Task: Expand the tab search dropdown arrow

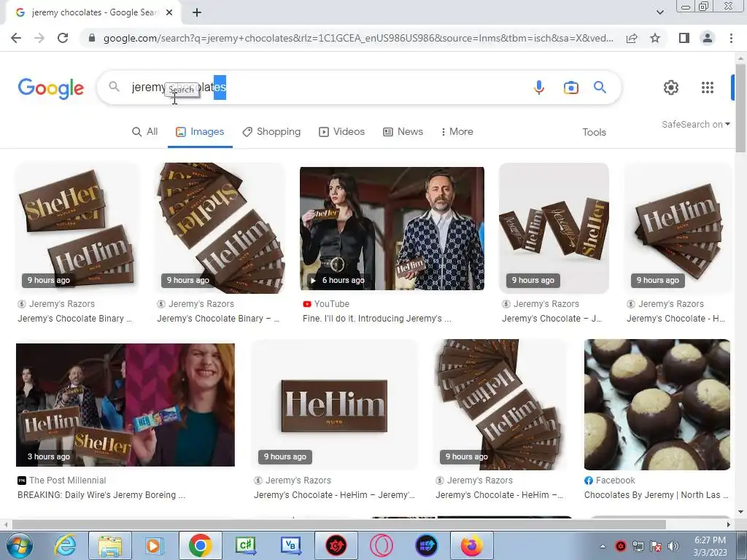Action: [x=659, y=12]
